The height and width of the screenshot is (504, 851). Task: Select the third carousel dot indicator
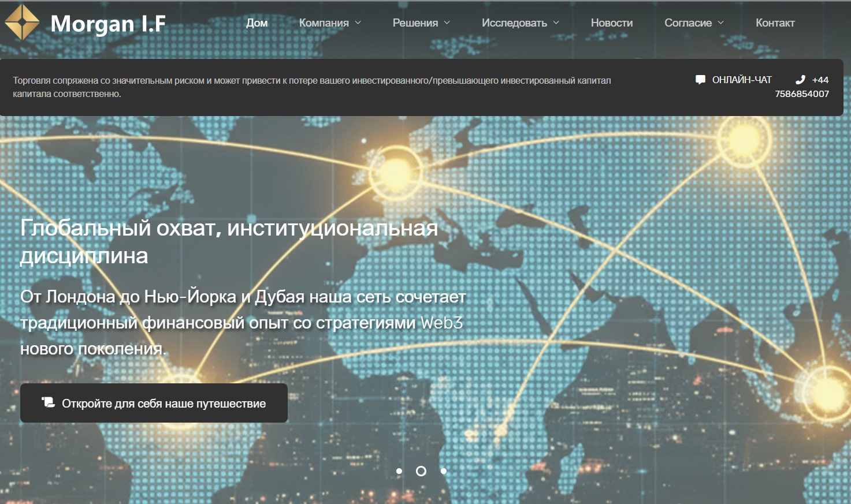444,471
